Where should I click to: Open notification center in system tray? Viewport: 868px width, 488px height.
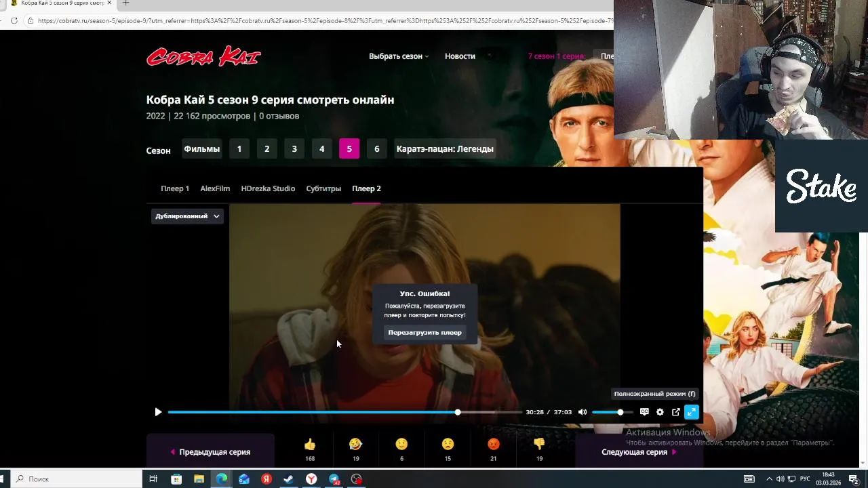(x=854, y=479)
